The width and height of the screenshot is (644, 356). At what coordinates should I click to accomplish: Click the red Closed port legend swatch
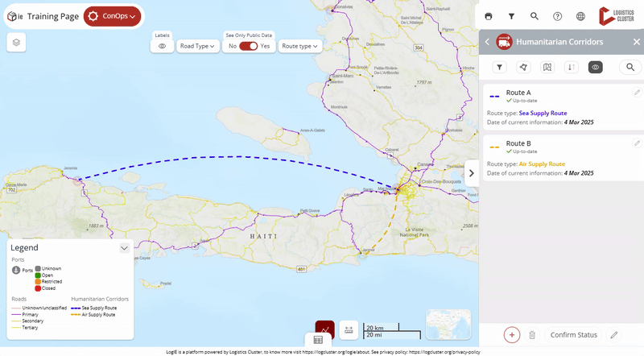(x=38, y=288)
